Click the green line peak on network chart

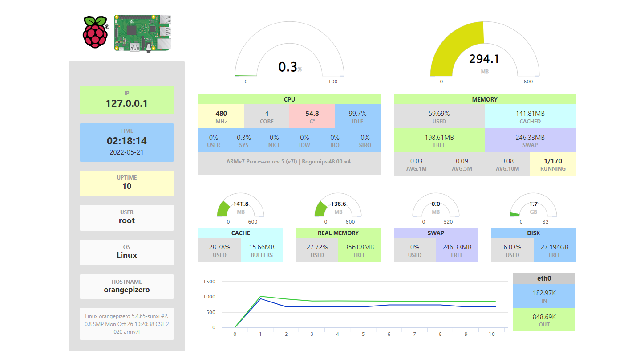(261, 296)
